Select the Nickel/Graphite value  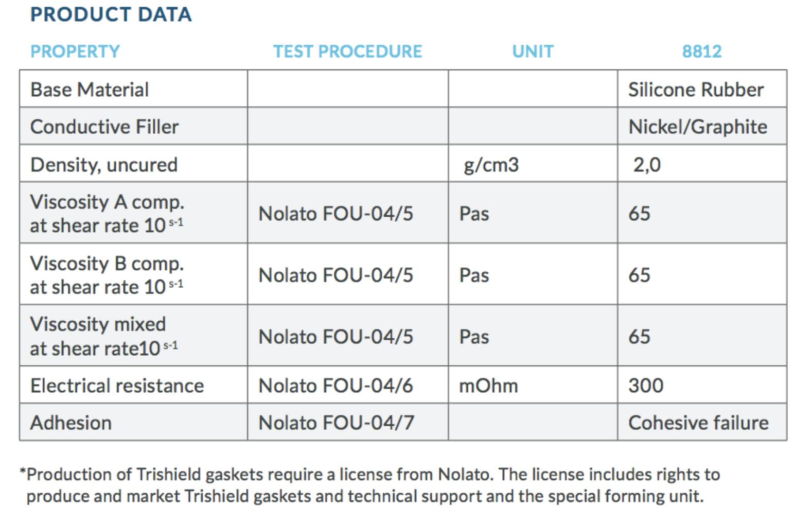coord(698,127)
